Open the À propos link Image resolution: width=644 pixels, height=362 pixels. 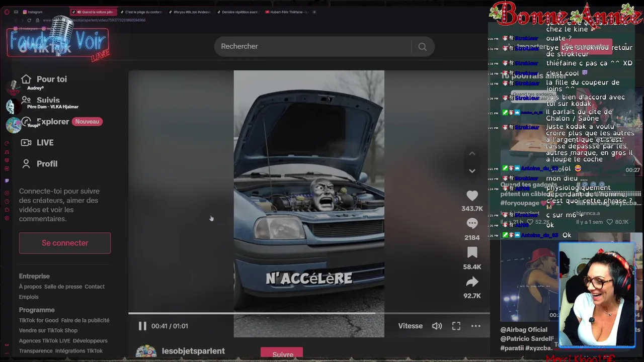pyautogui.click(x=30, y=287)
